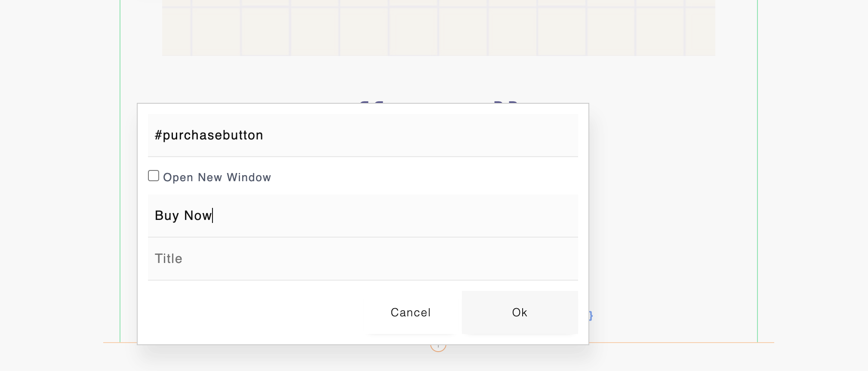Cancel the link dialog
Viewport: 868px width, 371px height.
click(x=410, y=312)
